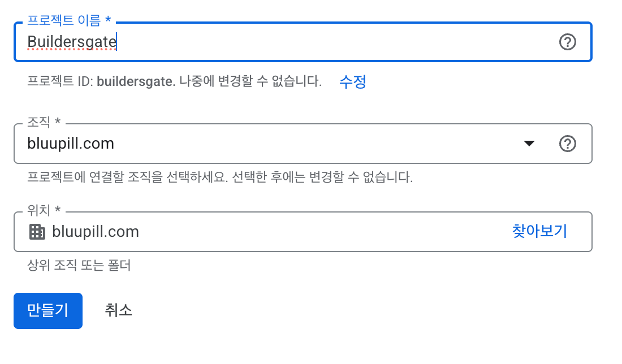Click the 만들기 button to create project
The width and height of the screenshot is (622, 364).
click(47, 310)
